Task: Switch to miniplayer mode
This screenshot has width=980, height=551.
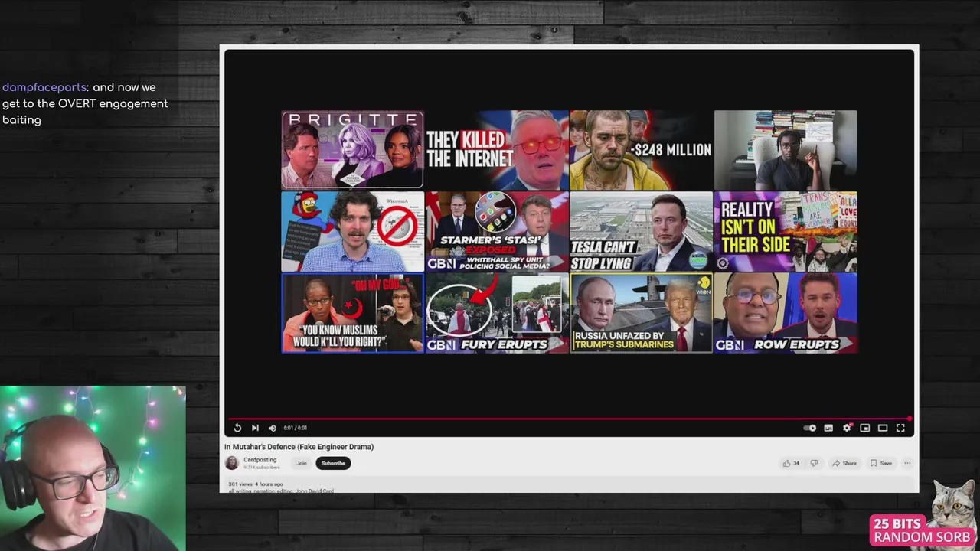Action: [x=864, y=428]
